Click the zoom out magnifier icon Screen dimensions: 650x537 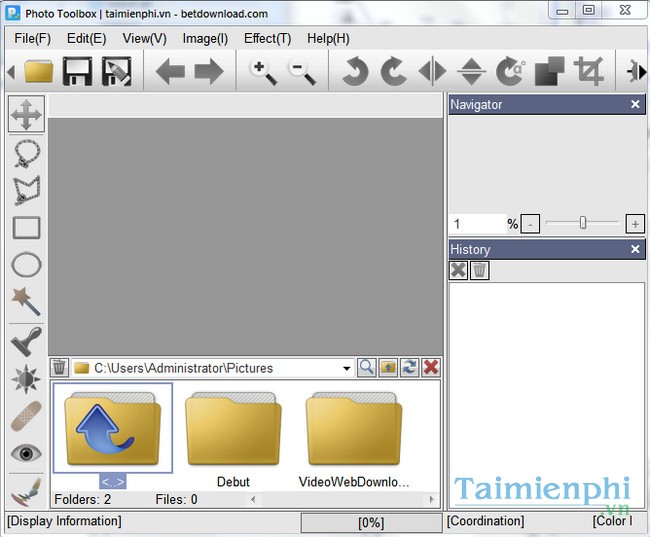point(302,72)
